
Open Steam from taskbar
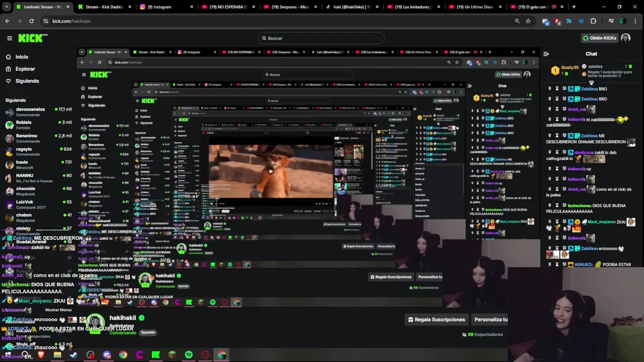pyautogui.click(x=74, y=355)
